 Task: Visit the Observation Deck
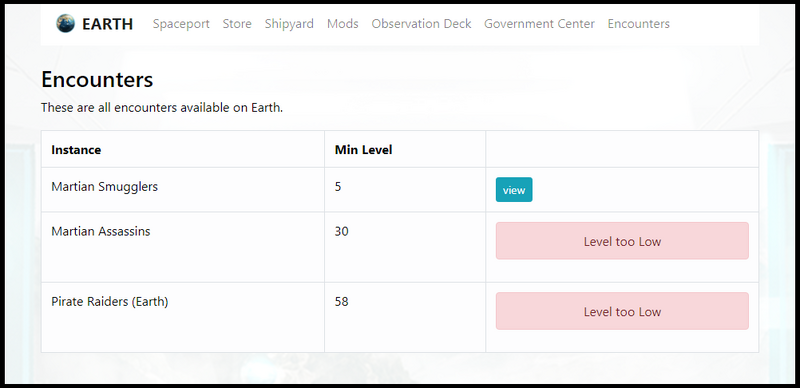pyautogui.click(x=421, y=24)
